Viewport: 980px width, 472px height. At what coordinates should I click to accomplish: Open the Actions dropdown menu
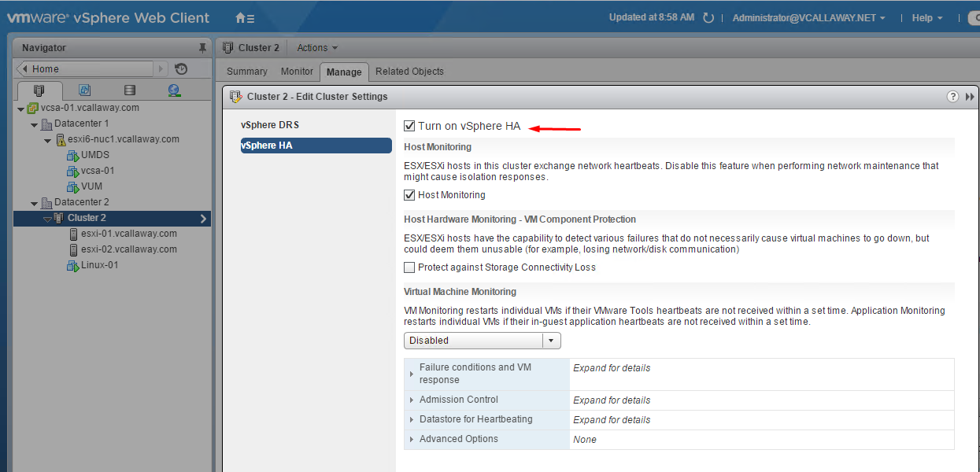point(317,48)
